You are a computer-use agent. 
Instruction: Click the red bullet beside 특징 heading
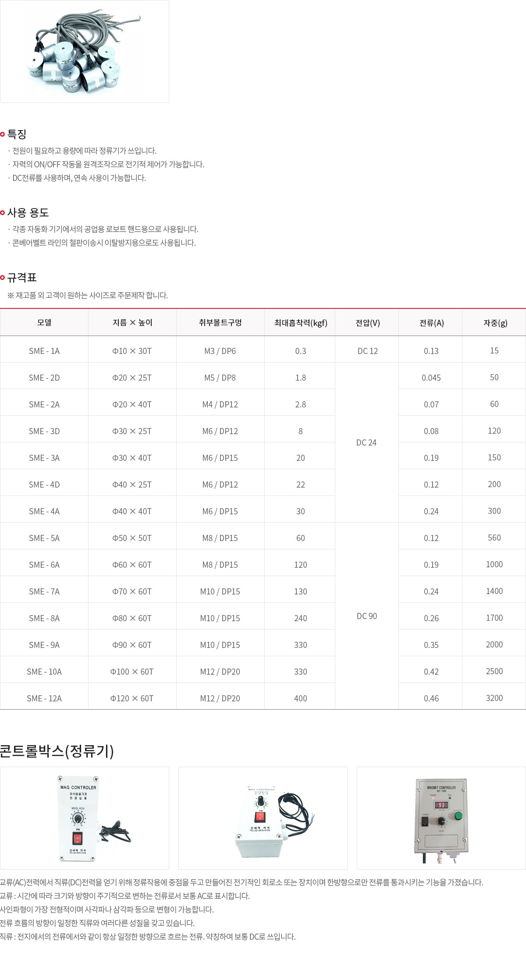(x=3, y=134)
